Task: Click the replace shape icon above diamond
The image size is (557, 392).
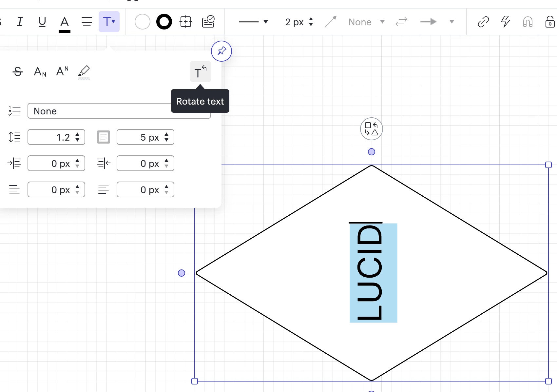Action: pyautogui.click(x=372, y=129)
